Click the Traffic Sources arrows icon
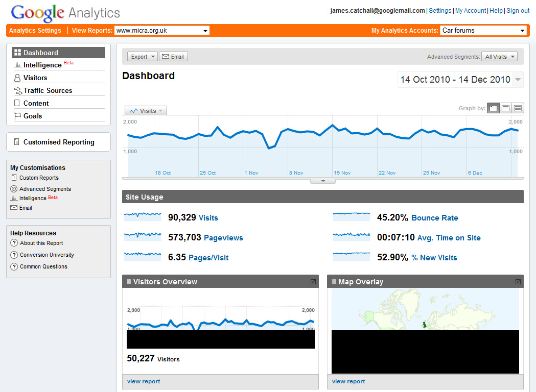Image resolution: width=536 pixels, height=392 pixels. click(x=18, y=91)
